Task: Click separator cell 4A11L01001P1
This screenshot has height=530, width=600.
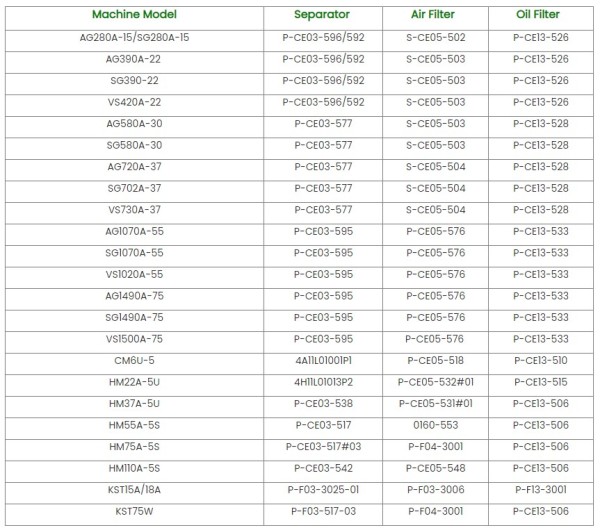Action: pyautogui.click(x=323, y=360)
